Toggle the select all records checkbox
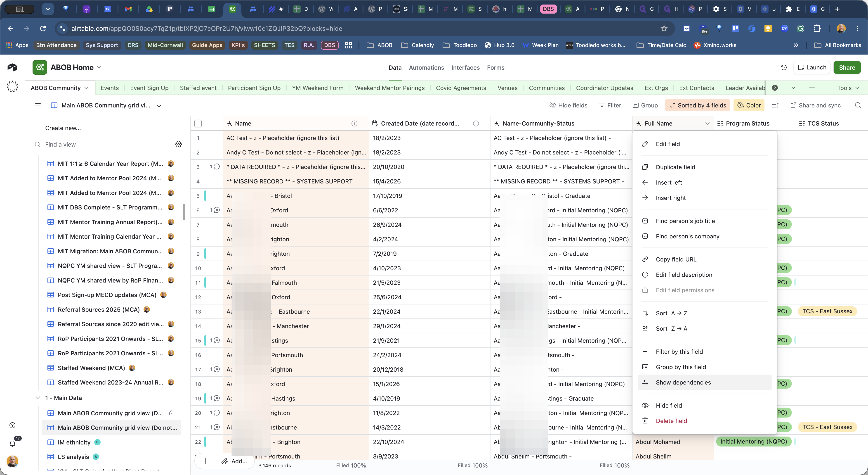Image resolution: width=868 pixels, height=475 pixels. (198, 124)
